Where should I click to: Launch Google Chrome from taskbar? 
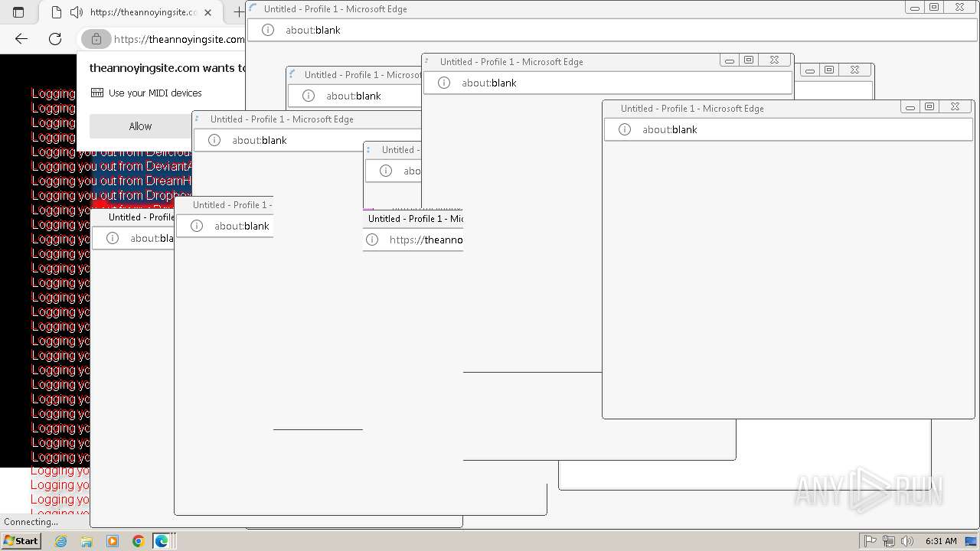(x=138, y=541)
